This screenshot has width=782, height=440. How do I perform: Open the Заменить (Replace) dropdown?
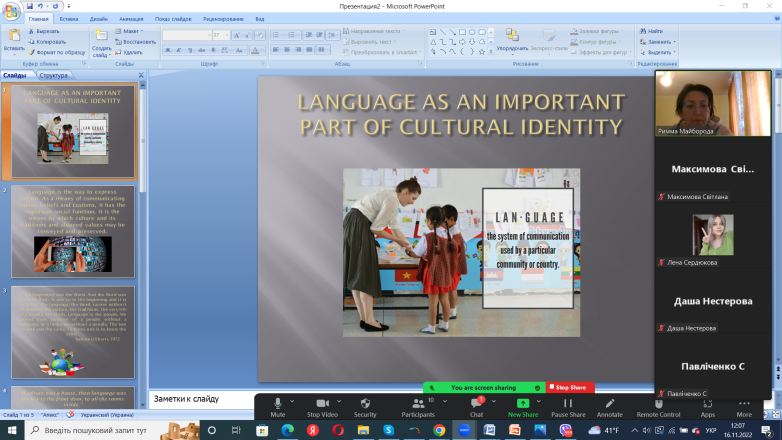tap(658, 42)
